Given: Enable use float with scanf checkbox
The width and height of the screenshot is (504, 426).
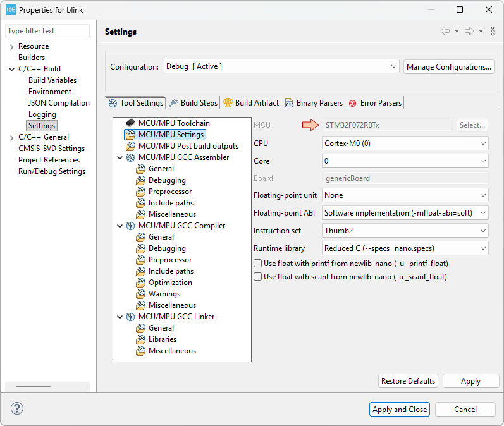Looking at the screenshot, I should coord(257,277).
